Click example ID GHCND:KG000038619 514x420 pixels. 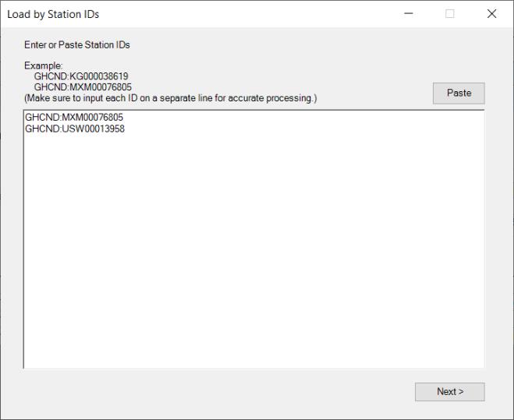[x=80, y=76]
